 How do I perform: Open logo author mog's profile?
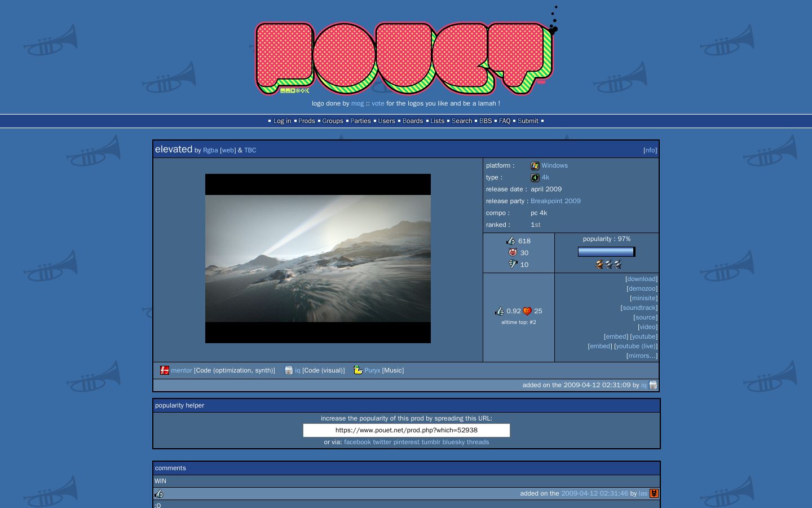point(358,103)
